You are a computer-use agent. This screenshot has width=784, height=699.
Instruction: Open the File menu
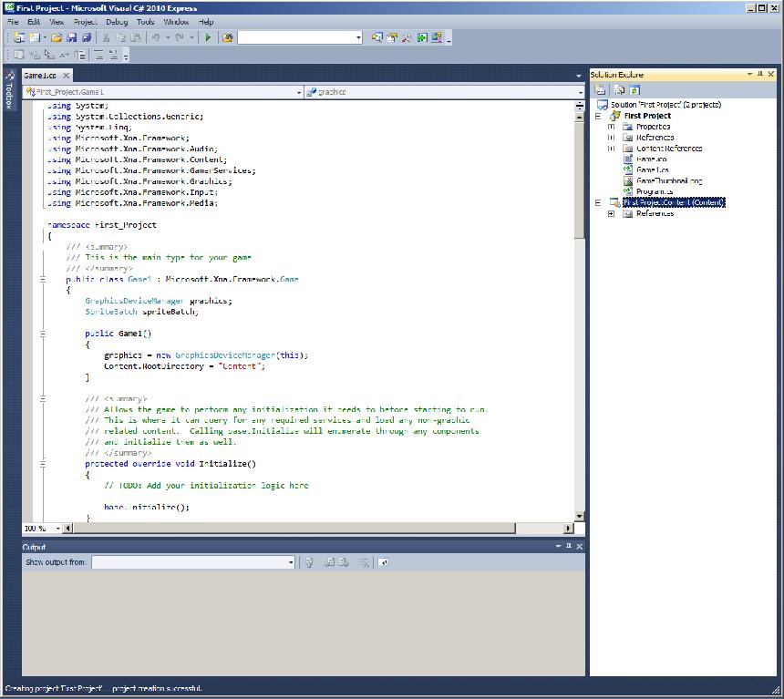point(13,22)
